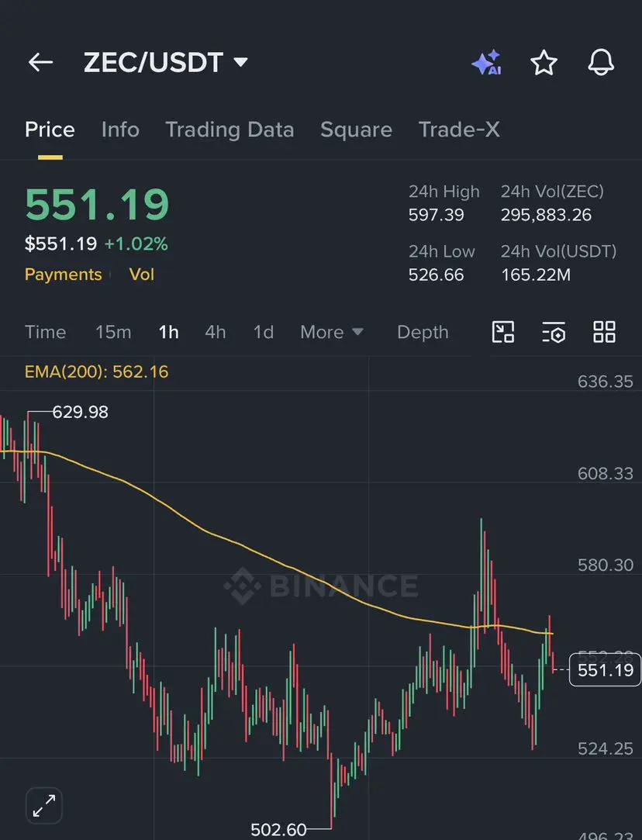Select the 1h chart interval
642x840 pixels.
[169, 332]
